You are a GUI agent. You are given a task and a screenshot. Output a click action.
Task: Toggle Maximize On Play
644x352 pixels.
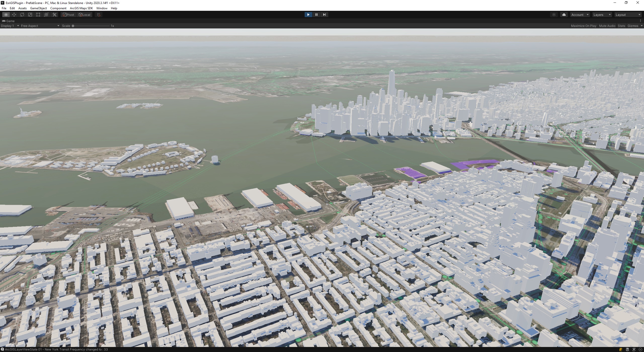[x=583, y=26]
